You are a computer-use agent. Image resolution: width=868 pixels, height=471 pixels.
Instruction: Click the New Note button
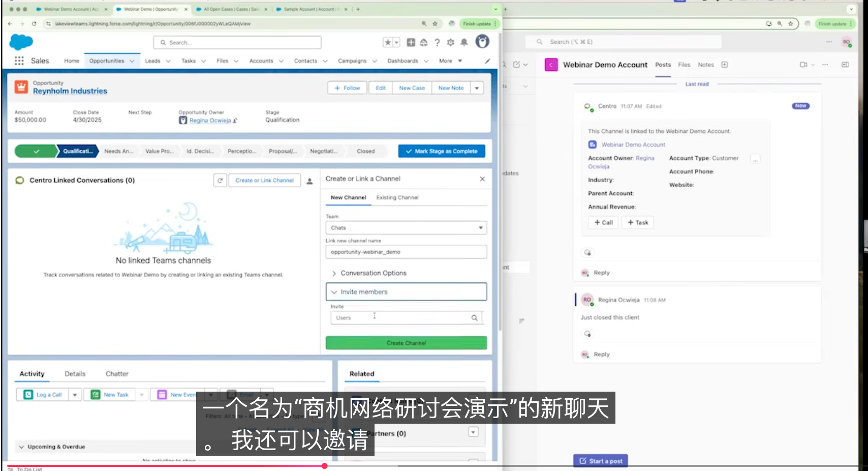(x=451, y=88)
